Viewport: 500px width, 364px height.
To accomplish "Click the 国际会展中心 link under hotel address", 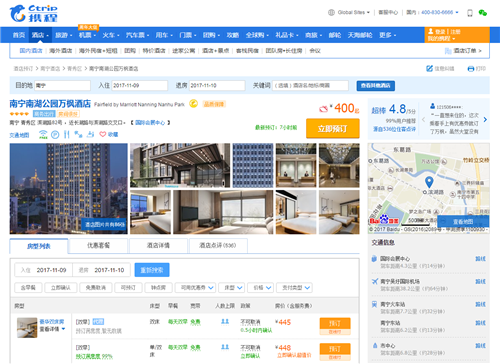I will [x=150, y=123].
